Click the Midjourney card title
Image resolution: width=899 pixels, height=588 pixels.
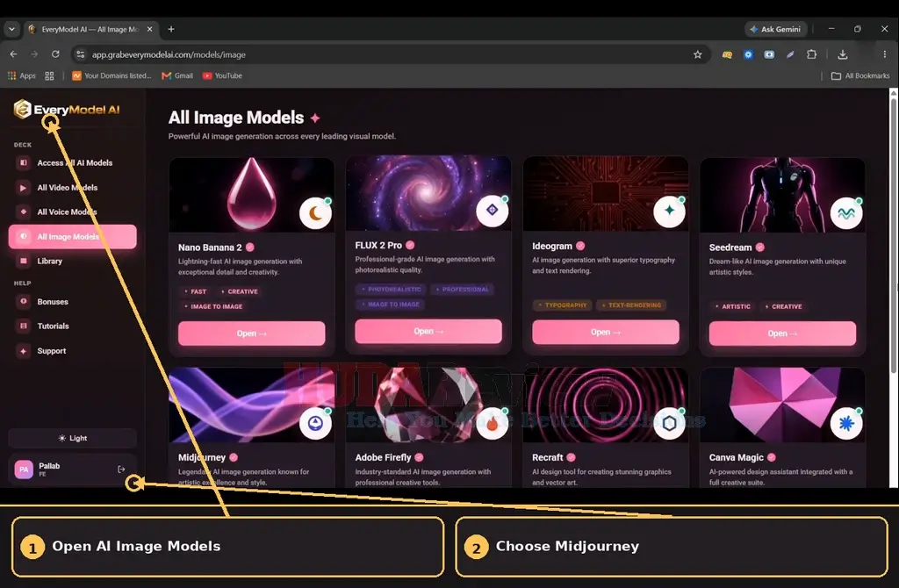(201, 457)
